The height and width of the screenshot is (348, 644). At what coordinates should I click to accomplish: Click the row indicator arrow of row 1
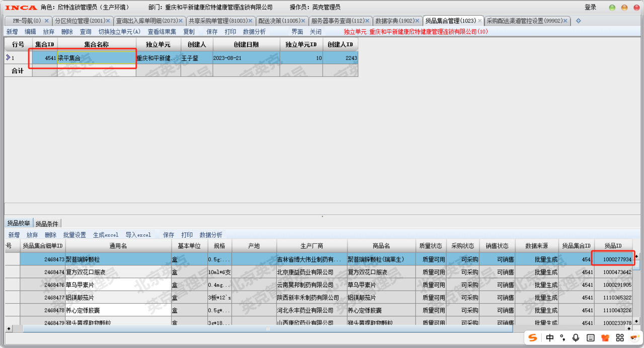[8, 58]
